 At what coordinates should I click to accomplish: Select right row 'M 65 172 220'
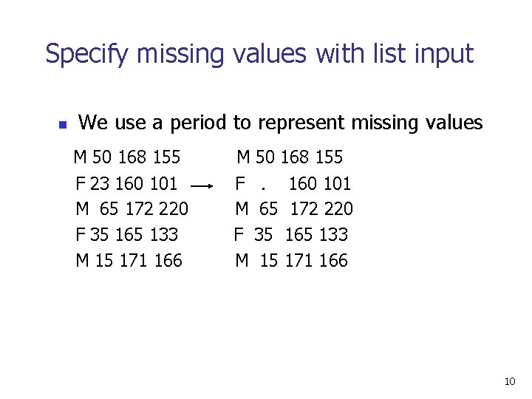click(x=294, y=208)
